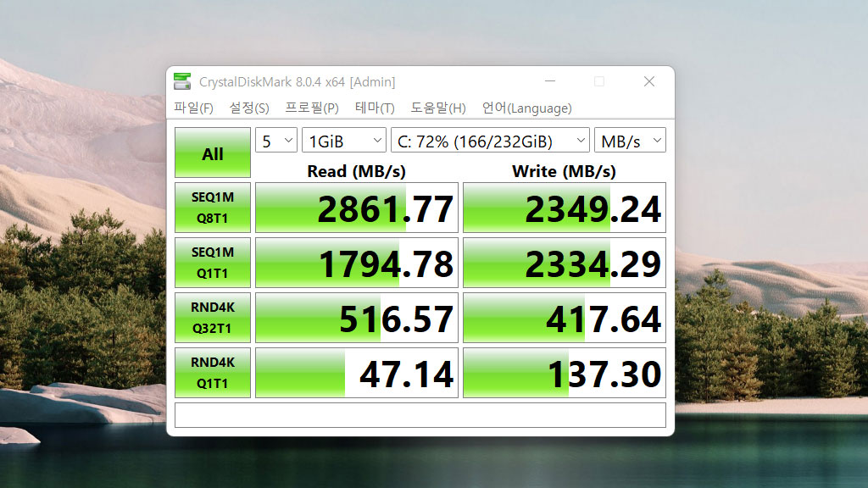Viewport: 868px width, 488px height.
Task: Expand the test count dropdown showing 5
Action: [x=276, y=141]
